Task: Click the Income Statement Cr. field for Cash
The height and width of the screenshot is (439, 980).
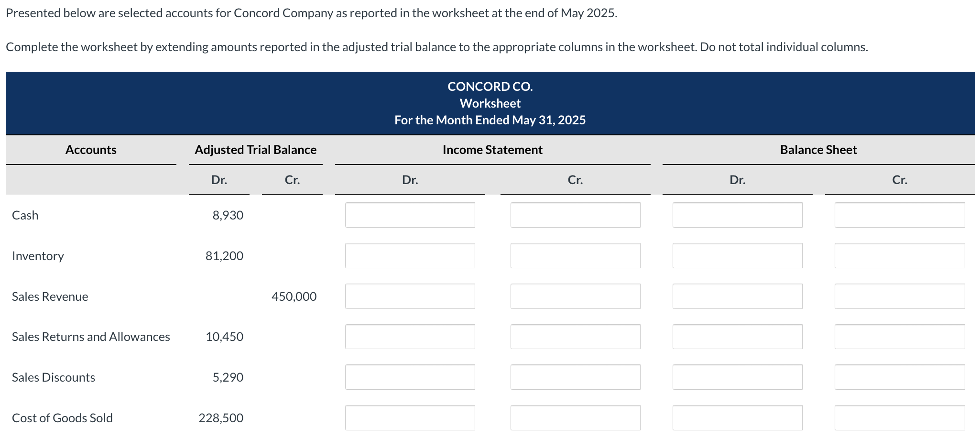Action: 575,215
